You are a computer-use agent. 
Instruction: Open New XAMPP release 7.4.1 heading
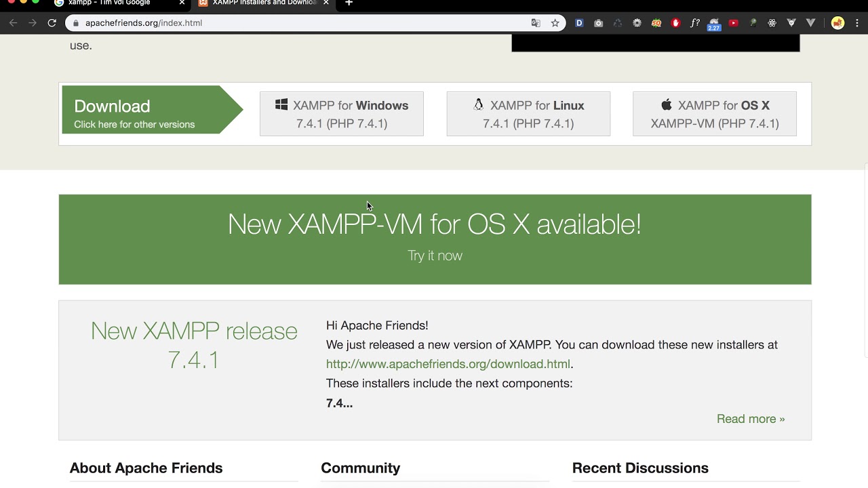point(194,345)
